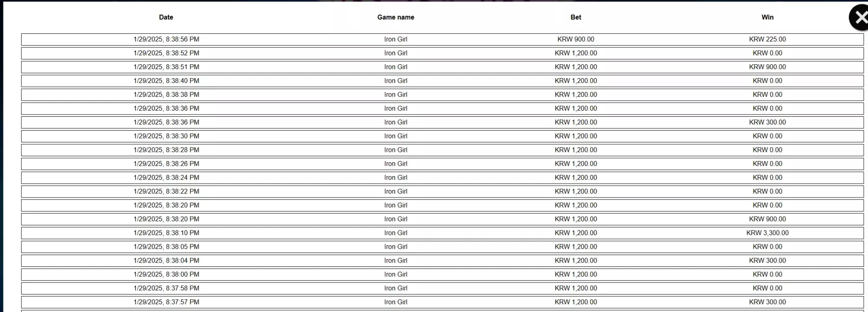Screen dimensions: 868x312
Task: Open the 8:38:51 PM round entry
Action: click(x=442, y=67)
